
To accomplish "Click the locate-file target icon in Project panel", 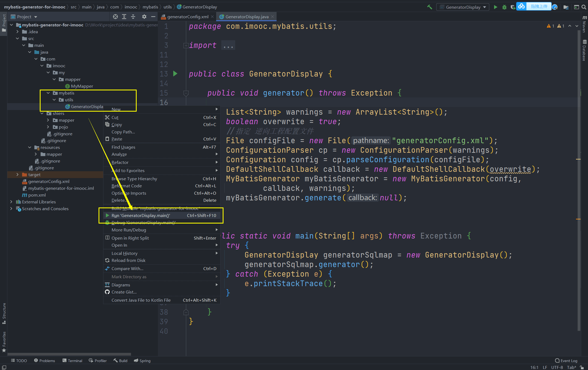I will click(x=115, y=17).
